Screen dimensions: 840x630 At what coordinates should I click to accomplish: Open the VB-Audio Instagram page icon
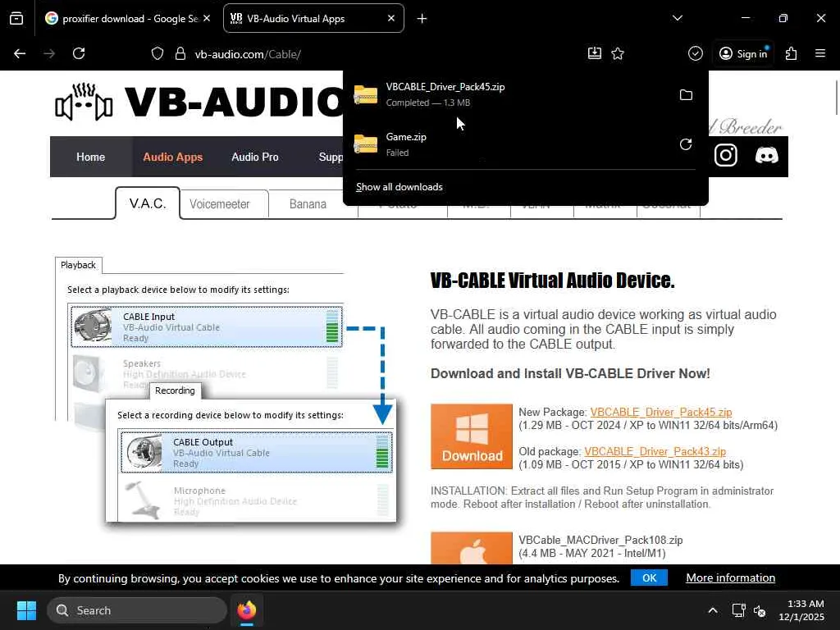pyautogui.click(x=726, y=155)
